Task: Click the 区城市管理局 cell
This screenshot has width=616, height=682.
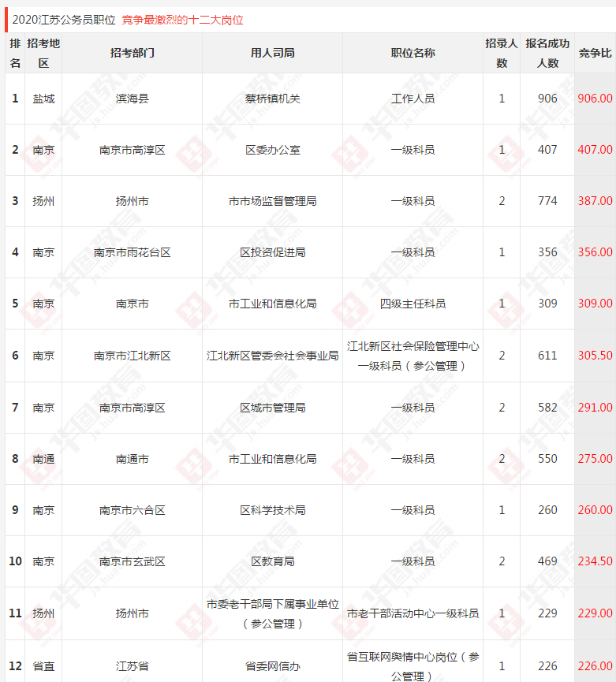Action: pyautogui.click(x=272, y=408)
